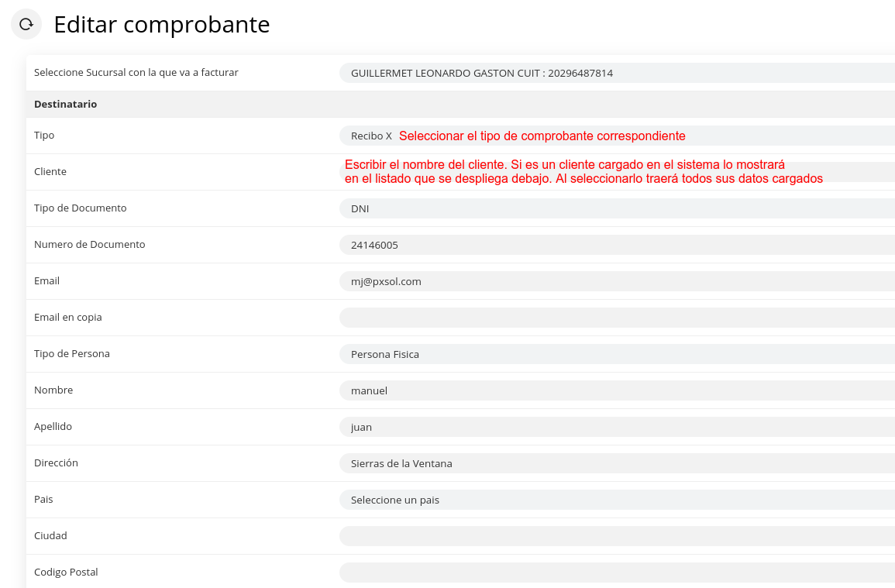Click the Seleccione Sucursal label text
This screenshot has height=588, width=895.
click(x=136, y=72)
